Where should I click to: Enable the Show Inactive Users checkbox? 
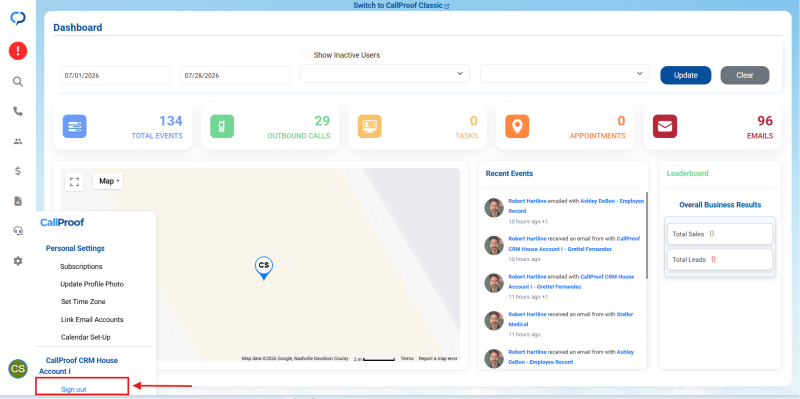(306, 54)
